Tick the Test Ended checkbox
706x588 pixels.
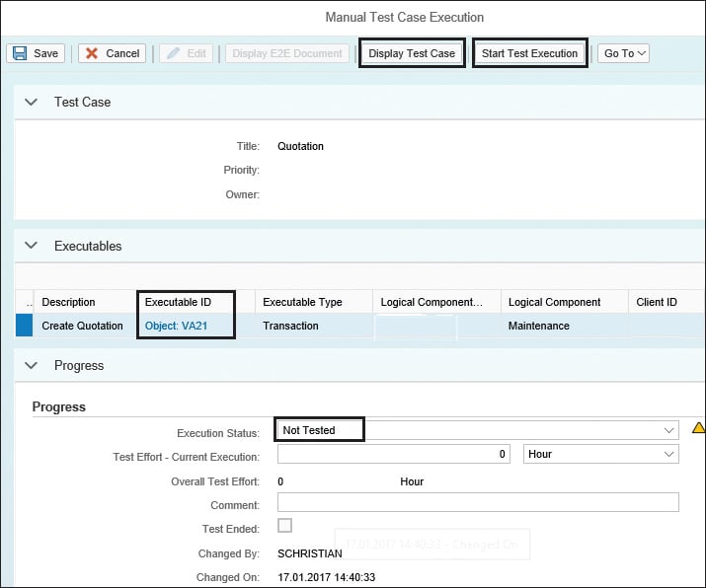click(x=284, y=526)
